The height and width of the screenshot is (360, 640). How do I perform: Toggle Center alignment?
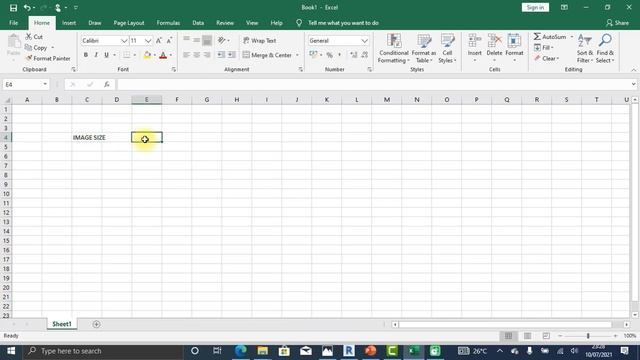196,55
